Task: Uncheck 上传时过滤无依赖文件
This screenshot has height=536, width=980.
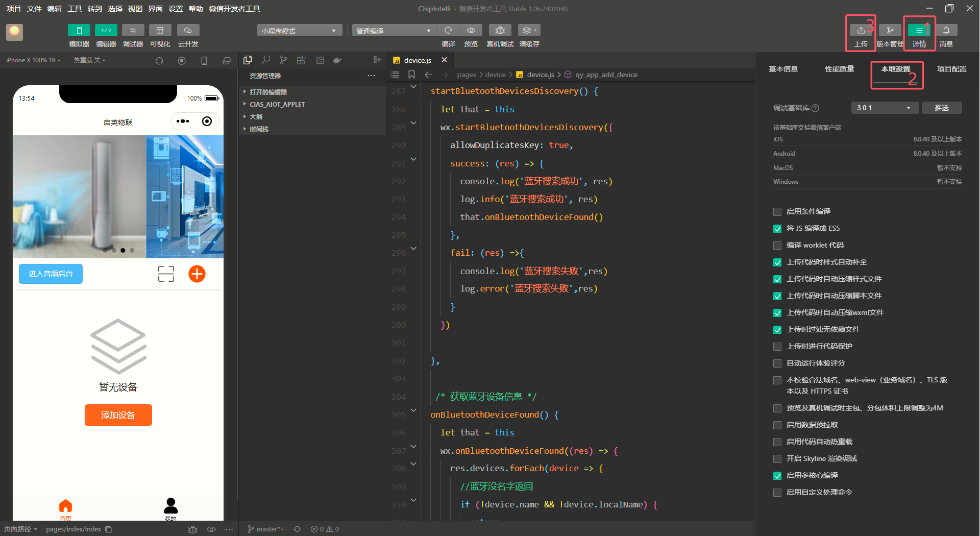Action: pyautogui.click(x=777, y=330)
